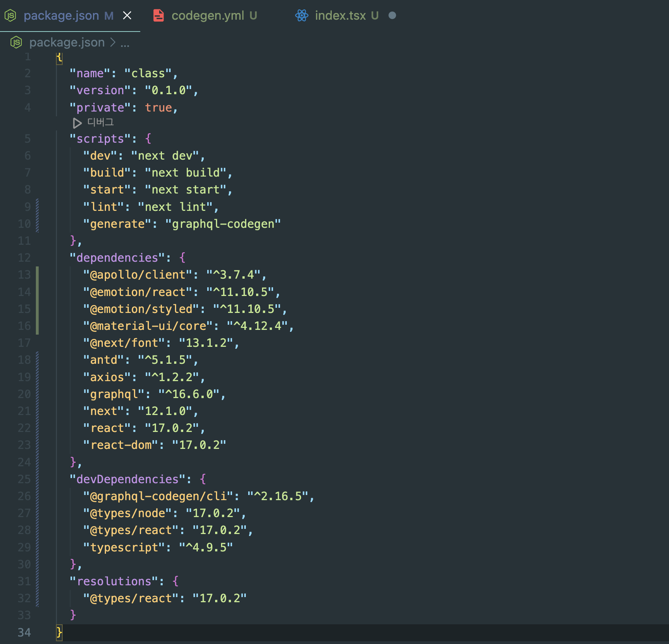669x644 pixels.
Task: Click the "@material-ui/core" dependency
Action: pyautogui.click(x=148, y=326)
